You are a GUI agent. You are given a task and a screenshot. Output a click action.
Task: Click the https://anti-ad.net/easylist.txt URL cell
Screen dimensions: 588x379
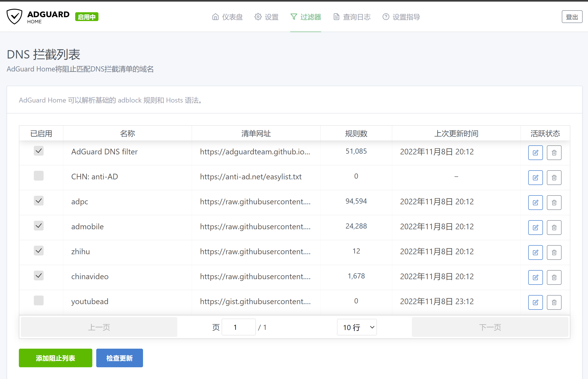pyautogui.click(x=251, y=177)
